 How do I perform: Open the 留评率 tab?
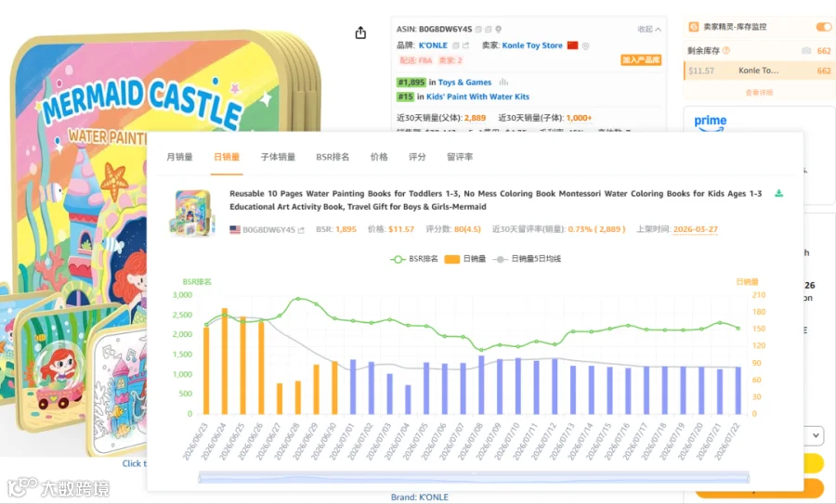[x=460, y=157]
